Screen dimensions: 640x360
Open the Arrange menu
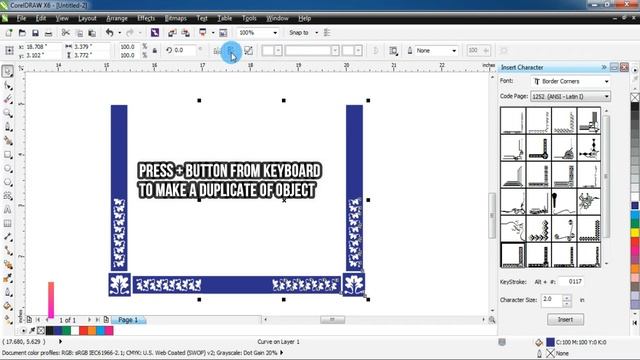[x=117, y=18]
